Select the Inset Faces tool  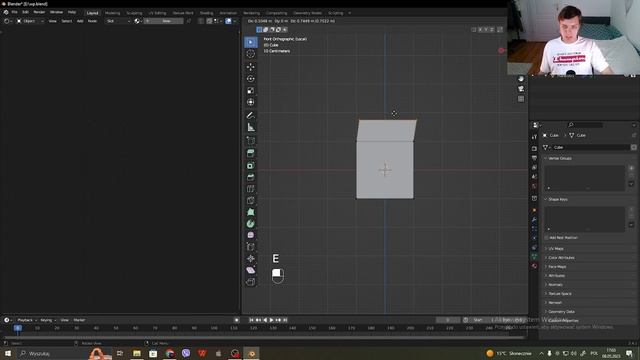pyautogui.click(x=251, y=165)
